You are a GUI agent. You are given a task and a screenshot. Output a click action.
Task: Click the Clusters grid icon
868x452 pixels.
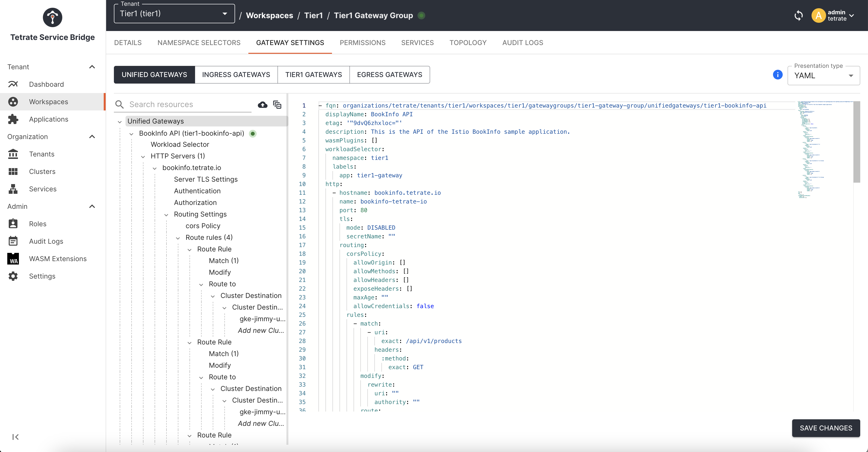(x=13, y=171)
